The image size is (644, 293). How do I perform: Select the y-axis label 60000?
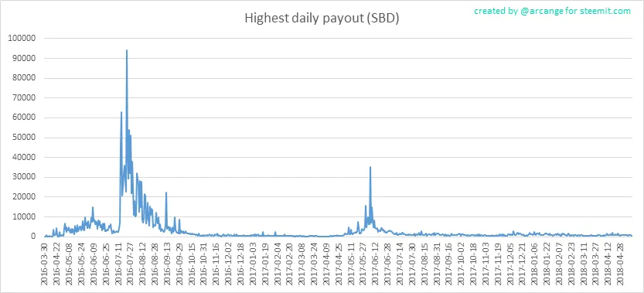[x=25, y=118]
